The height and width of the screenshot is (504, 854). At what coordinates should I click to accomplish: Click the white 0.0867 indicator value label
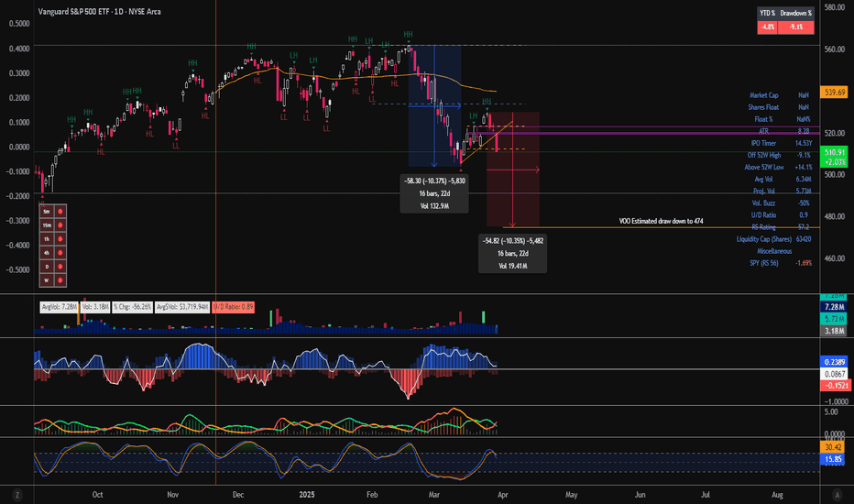pos(835,374)
